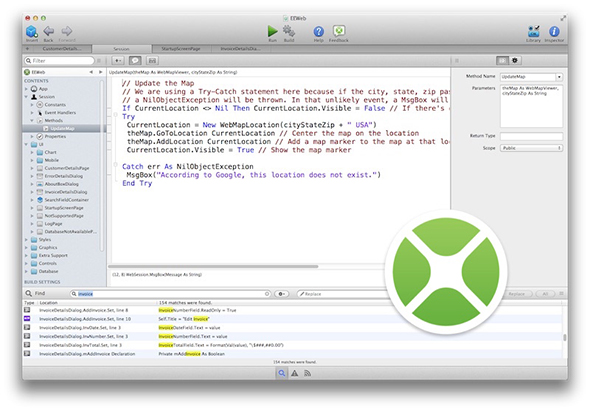
Task: Select the LogPage item
Action: (53, 224)
